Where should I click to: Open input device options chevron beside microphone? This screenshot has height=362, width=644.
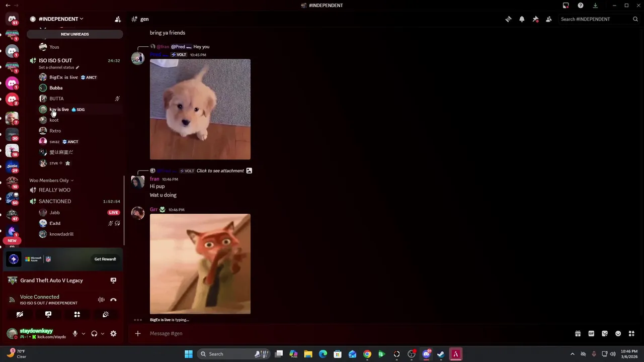click(84, 333)
